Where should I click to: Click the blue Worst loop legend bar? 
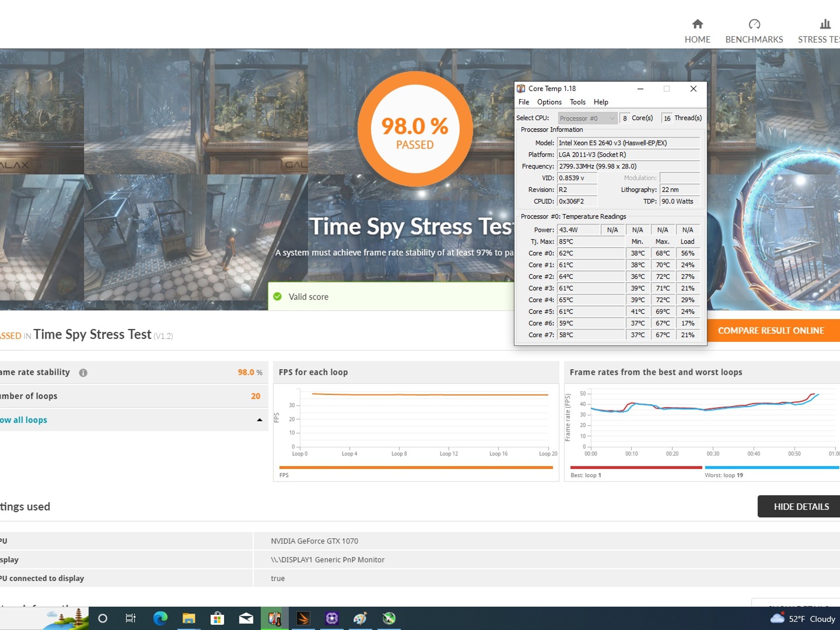pos(772,467)
